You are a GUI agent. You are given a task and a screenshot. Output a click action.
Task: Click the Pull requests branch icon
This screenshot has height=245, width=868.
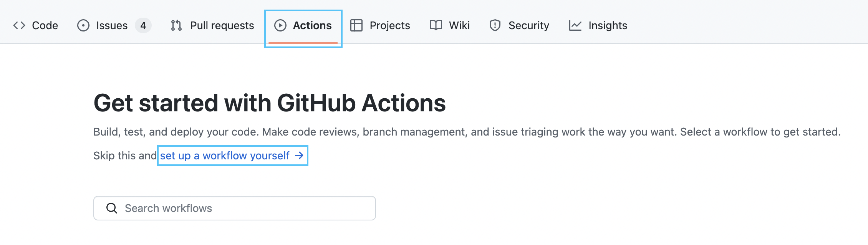[176, 25]
